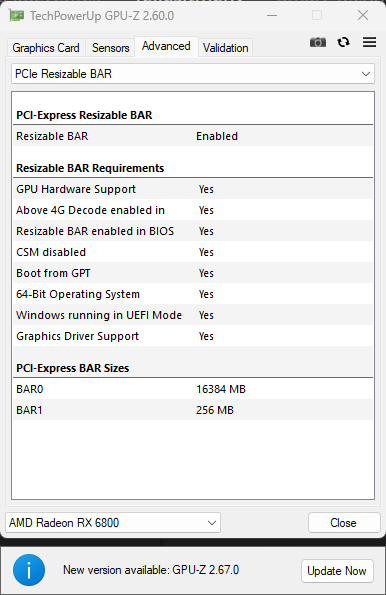Expand the AMD Radeon RX 6800 selector

113,523
